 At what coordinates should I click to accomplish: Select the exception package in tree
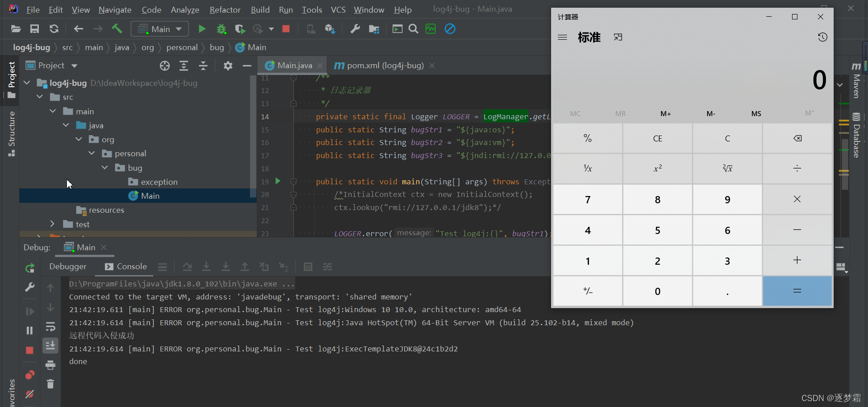click(159, 182)
